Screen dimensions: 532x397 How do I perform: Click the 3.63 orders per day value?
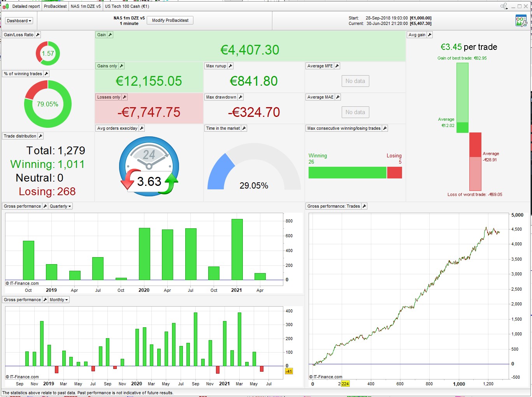(149, 182)
